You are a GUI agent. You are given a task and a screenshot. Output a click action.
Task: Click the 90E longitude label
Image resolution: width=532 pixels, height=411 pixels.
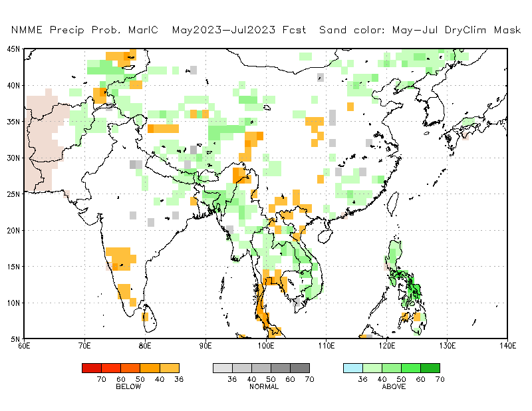tap(205, 346)
